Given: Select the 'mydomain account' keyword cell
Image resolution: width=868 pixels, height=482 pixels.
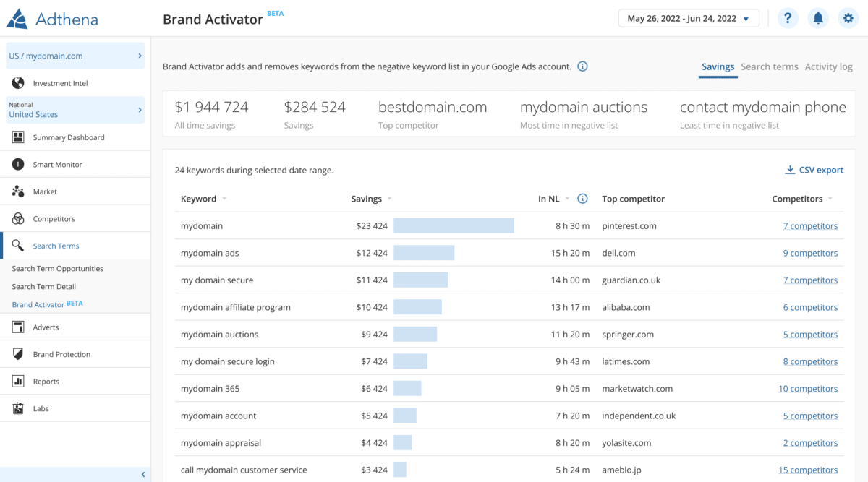Looking at the screenshot, I should [x=218, y=416].
